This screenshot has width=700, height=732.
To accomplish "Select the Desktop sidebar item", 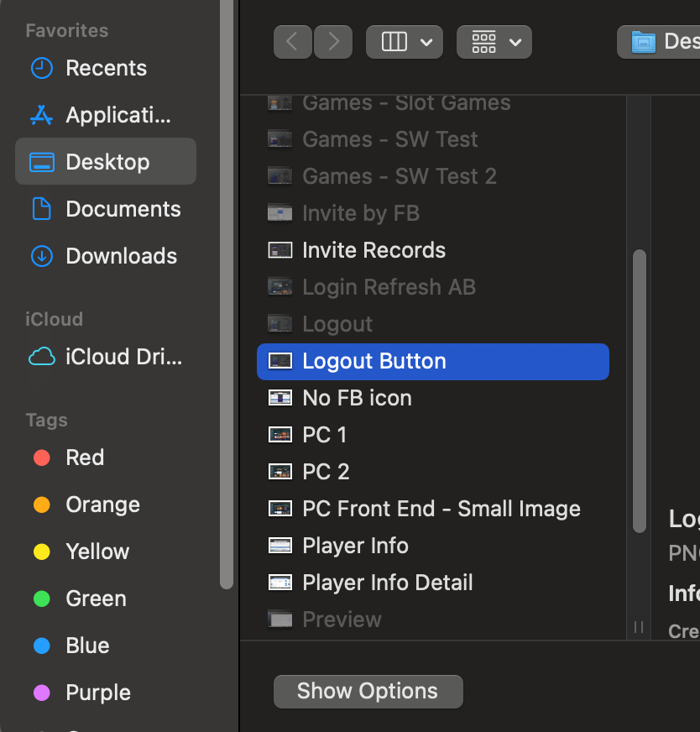I will coord(107,162).
